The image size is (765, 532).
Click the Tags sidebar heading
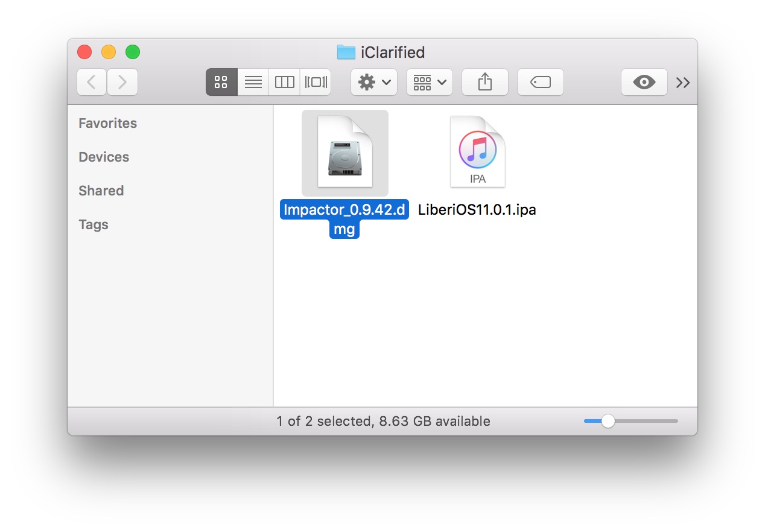click(94, 224)
